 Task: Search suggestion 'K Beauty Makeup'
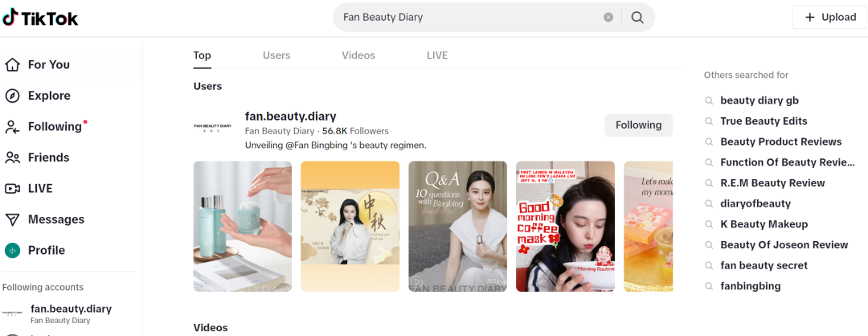(764, 224)
